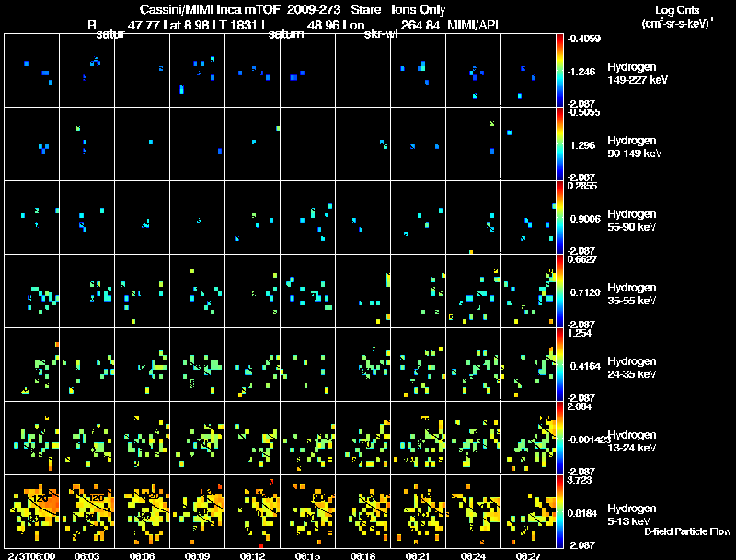The width and height of the screenshot is (736, 560).
Task: Select the 5-13 keV image panel at 06:27
Action: point(528,511)
